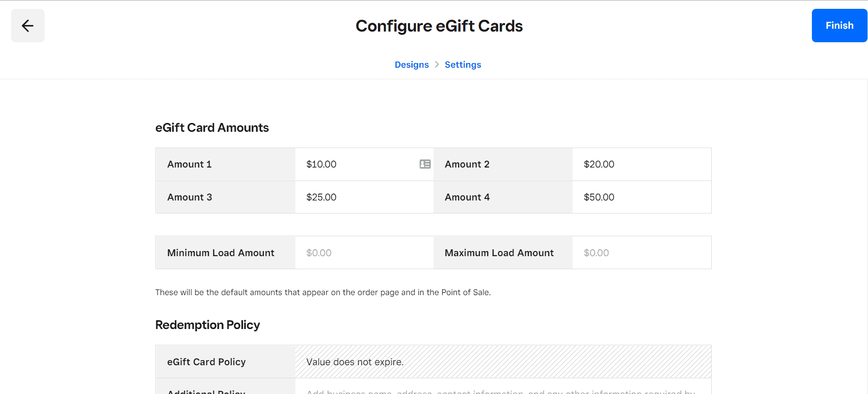Viewport: 868px width, 394px height.
Task: Click the Minimum Load Amount label
Action: (221, 253)
